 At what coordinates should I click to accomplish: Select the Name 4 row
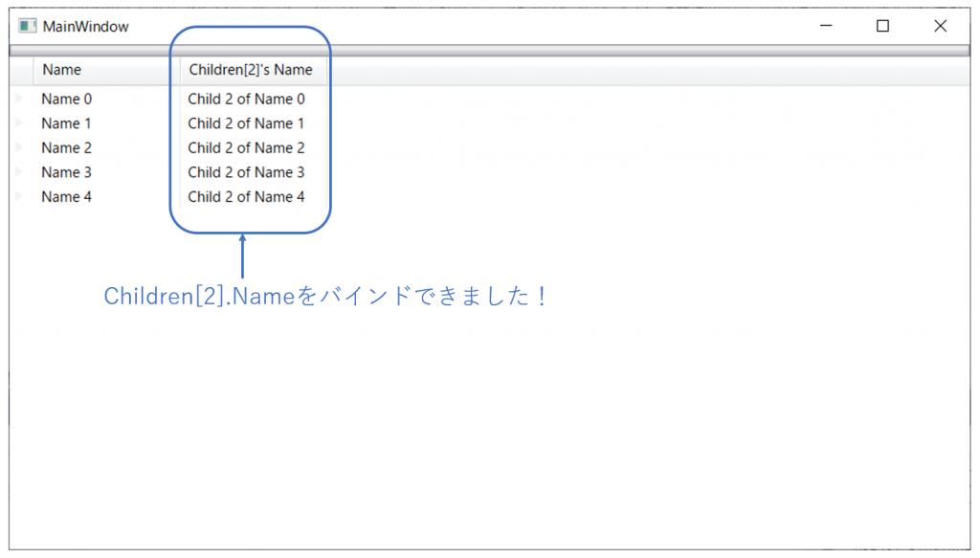click(65, 197)
